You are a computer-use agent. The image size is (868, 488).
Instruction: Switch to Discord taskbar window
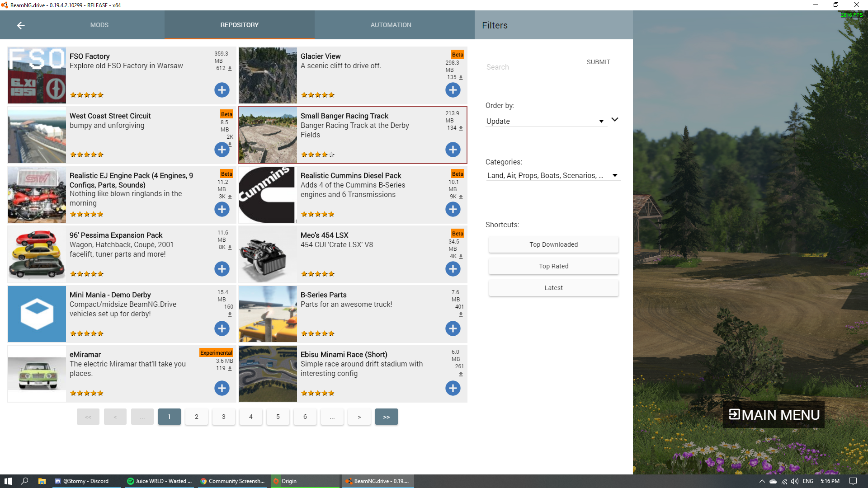pos(86,481)
